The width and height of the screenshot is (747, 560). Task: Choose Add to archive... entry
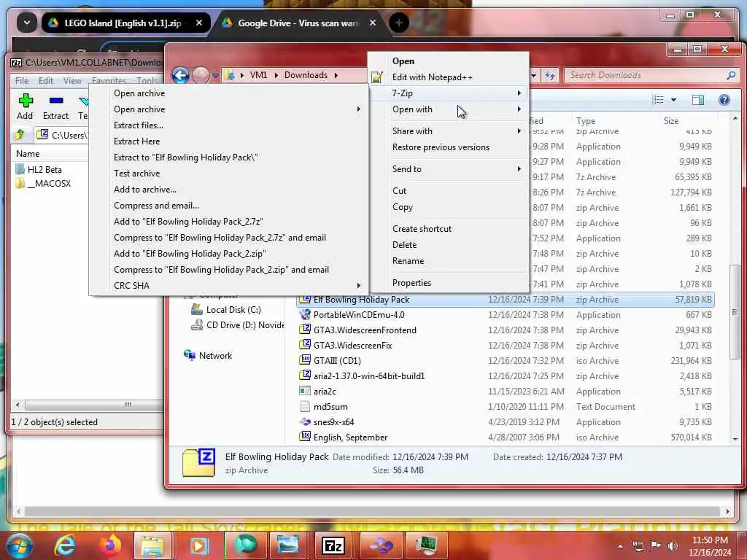(228, 190)
